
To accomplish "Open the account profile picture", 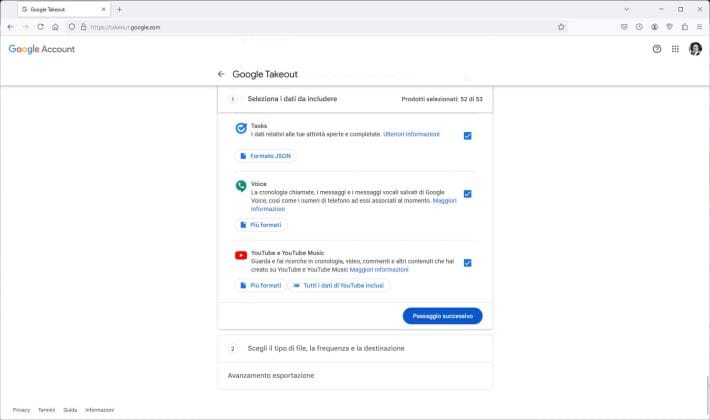I will (696, 49).
